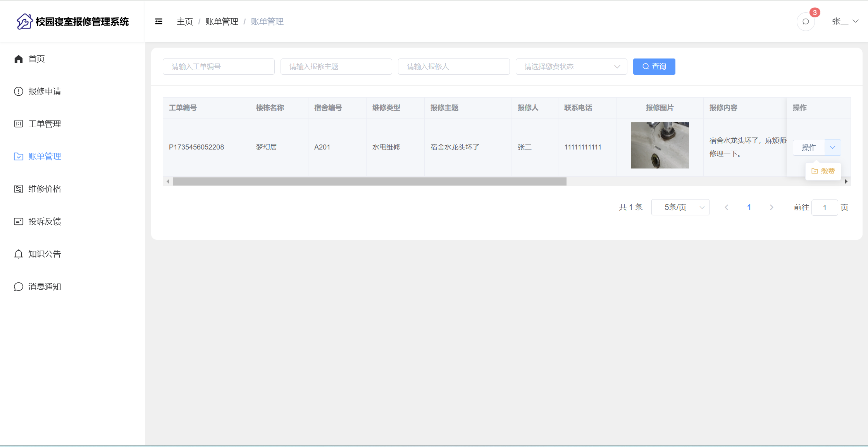Click the horizontal table scrollbar
The height and width of the screenshot is (447, 868).
tap(369, 182)
